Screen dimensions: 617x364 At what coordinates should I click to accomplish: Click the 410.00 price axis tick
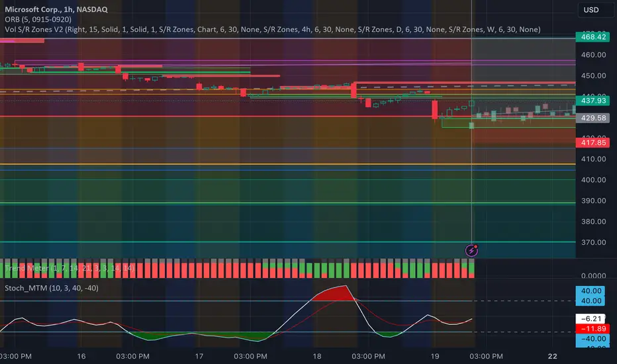point(593,159)
